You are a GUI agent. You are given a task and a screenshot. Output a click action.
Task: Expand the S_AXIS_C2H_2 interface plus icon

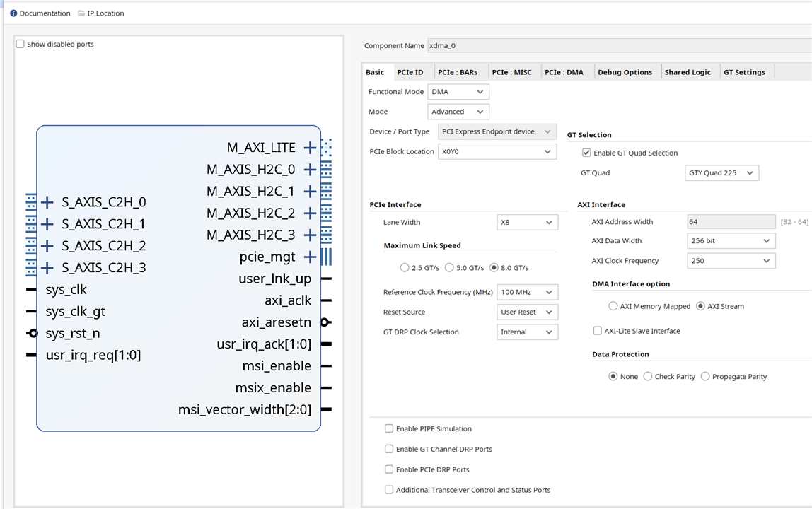point(47,246)
